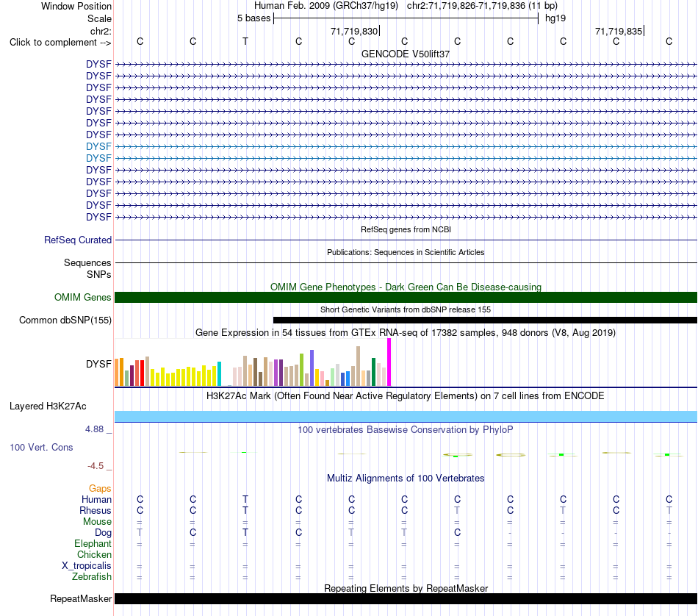Open 'Publications: Sequences in Scientific Articles' title
Viewport: 698px width, 616px height.
tap(406, 252)
